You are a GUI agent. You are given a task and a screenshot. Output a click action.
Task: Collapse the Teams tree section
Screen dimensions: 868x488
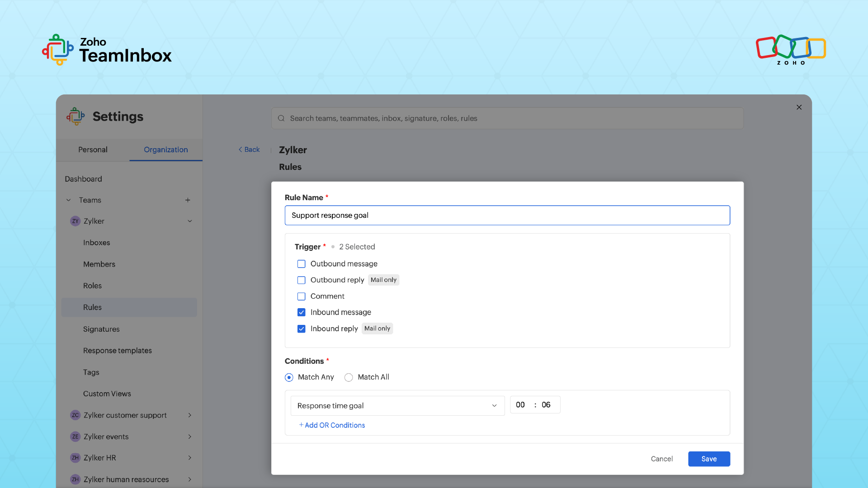(x=69, y=200)
